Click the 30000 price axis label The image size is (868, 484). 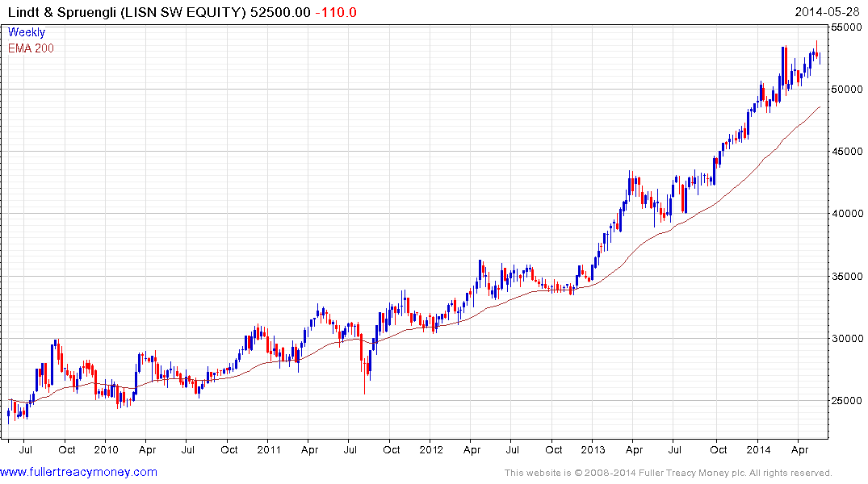tap(847, 339)
